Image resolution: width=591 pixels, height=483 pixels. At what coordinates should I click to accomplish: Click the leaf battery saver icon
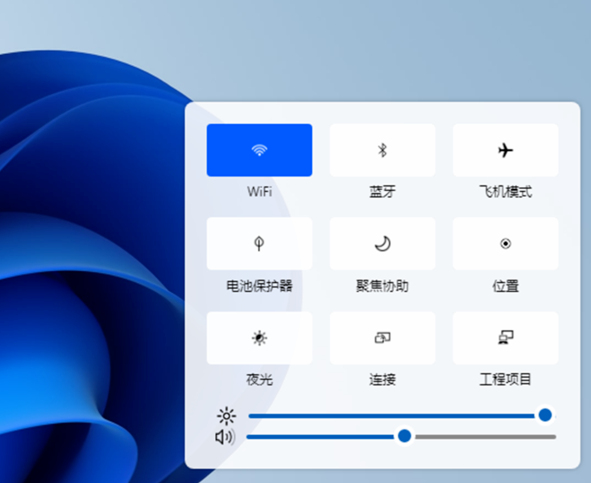[x=259, y=244]
